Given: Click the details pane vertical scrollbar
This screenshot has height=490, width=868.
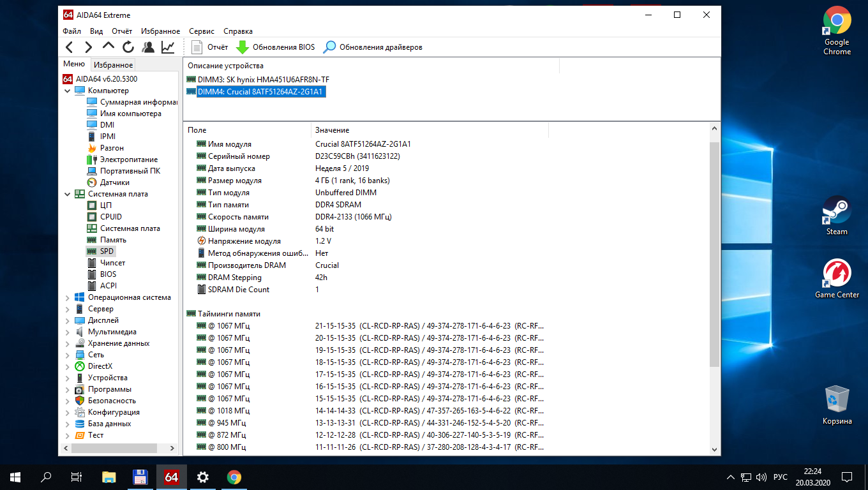Looking at the screenshot, I should (x=714, y=255).
